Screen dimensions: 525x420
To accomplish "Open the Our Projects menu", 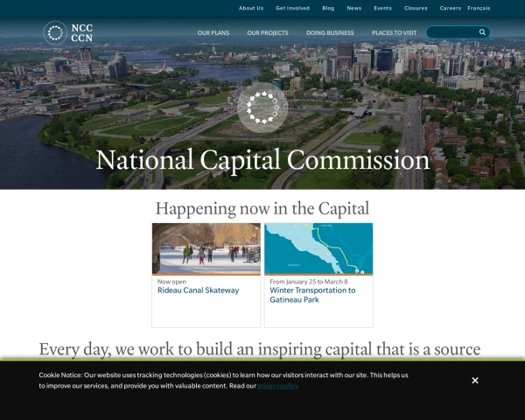I will pos(268,33).
